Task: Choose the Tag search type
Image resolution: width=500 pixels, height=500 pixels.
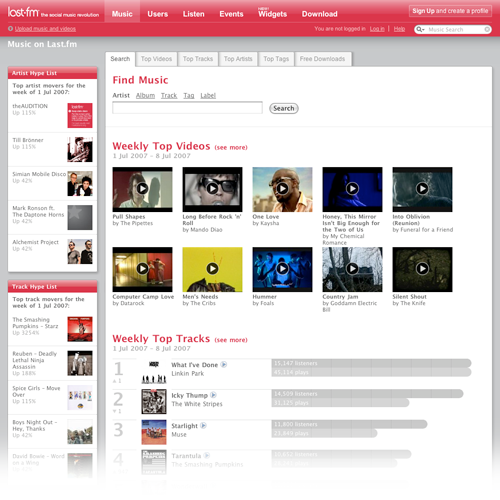Action: [189, 96]
